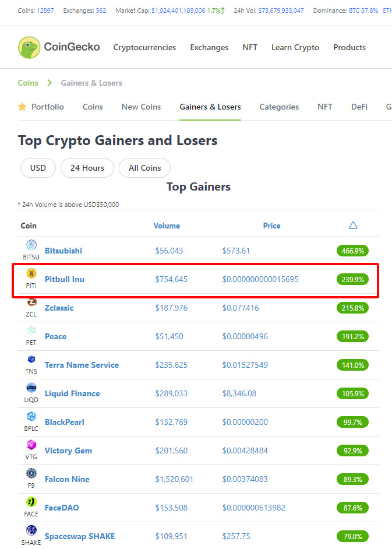This screenshot has height=549, width=392.
Task: Click the Victory Gem VTG icon
Action: click(x=31, y=445)
